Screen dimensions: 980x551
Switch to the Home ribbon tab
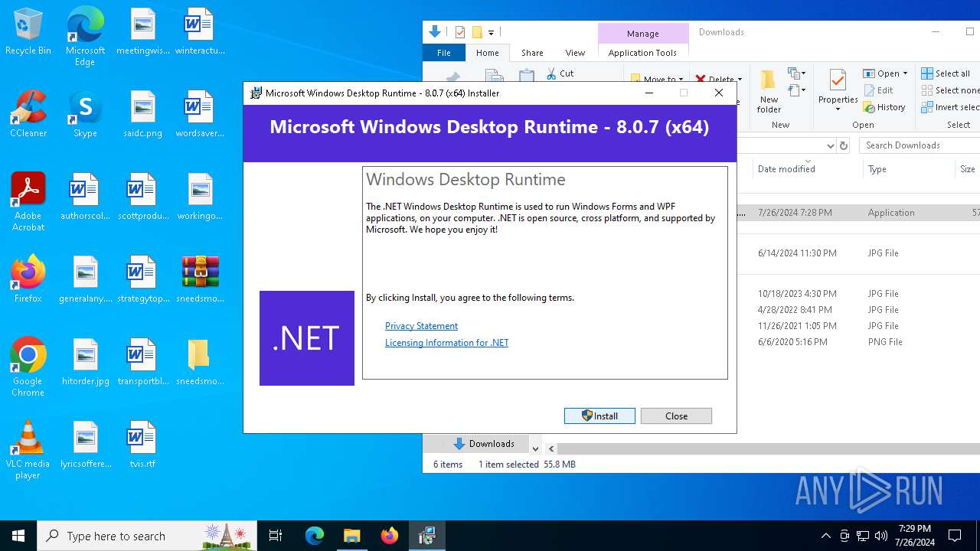(487, 53)
